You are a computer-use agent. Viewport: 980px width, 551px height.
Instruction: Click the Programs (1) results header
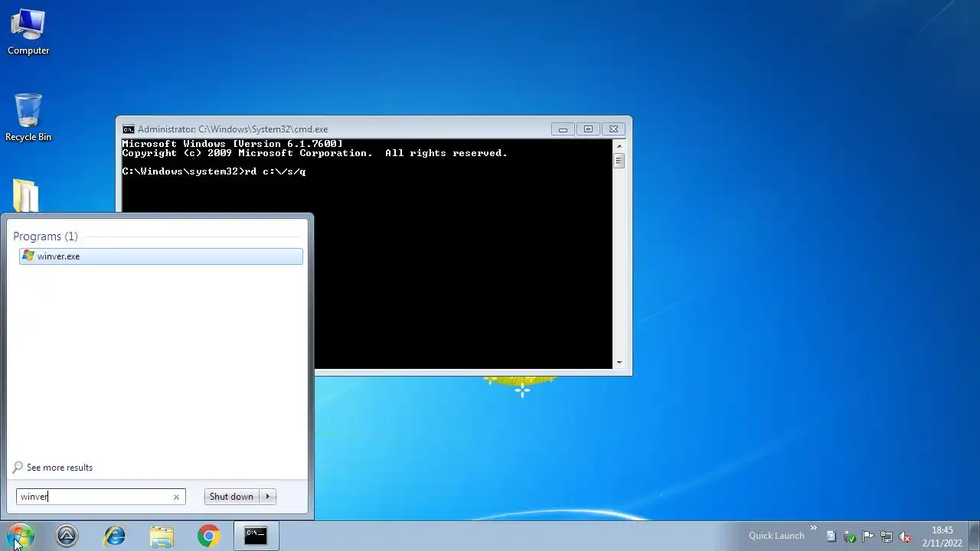[x=45, y=236]
